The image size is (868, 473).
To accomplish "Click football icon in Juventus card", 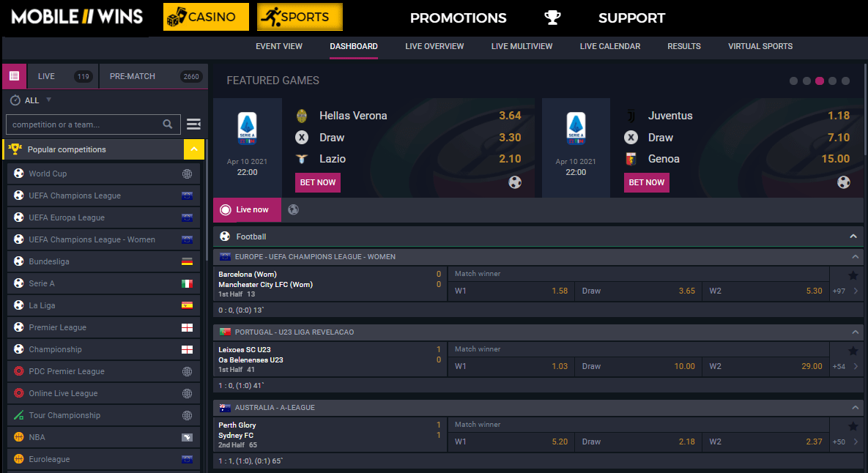I will point(844,182).
